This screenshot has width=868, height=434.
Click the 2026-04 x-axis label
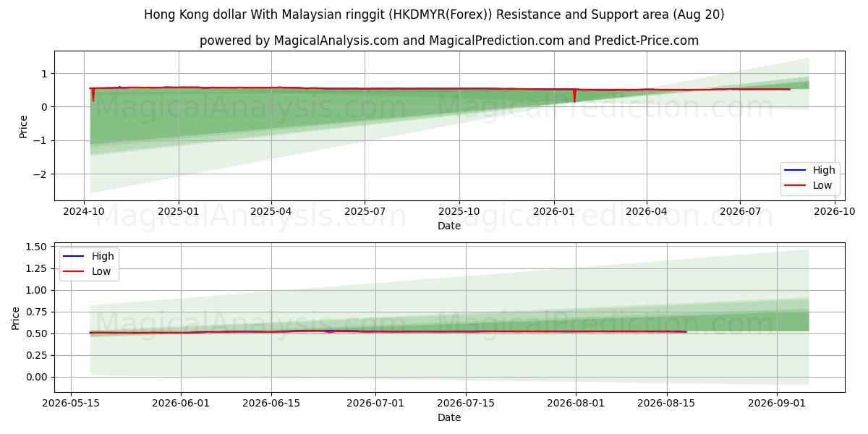click(646, 211)
